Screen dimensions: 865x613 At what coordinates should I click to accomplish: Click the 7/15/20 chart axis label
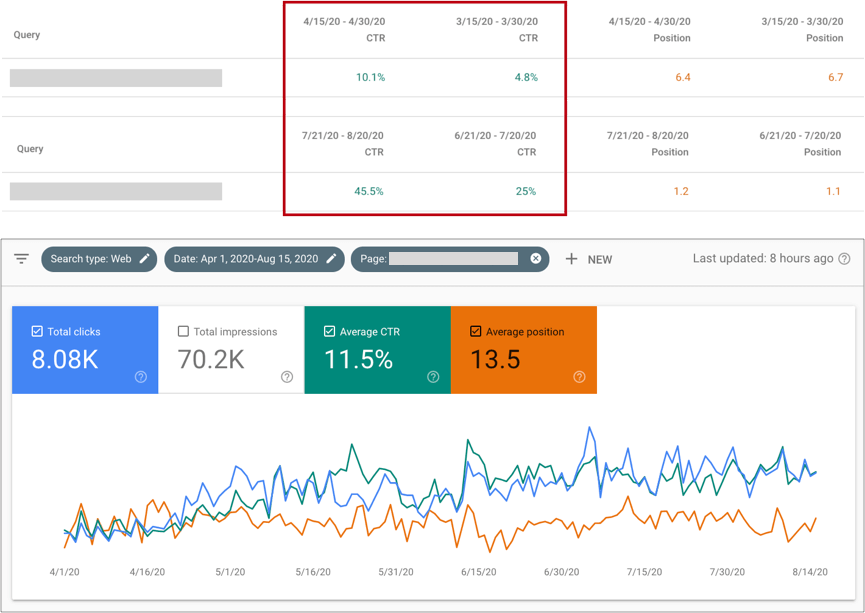(644, 572)
